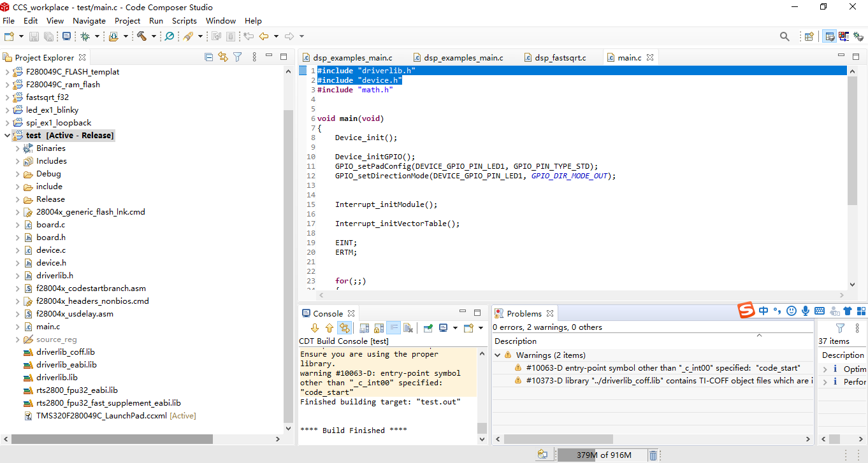This screenshot has height=463, width=868.
Task: Expand the Includes folder in project tree
Action: pos(17,161)
